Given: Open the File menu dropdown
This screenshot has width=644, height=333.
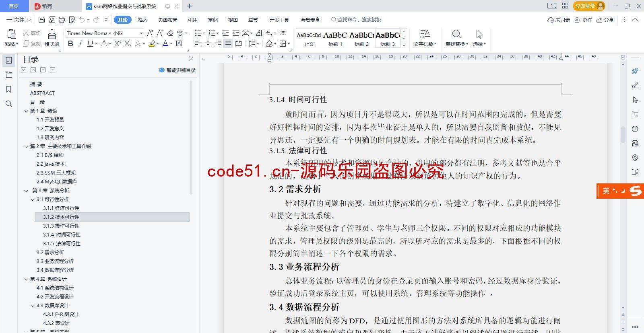Looking at the screenshot, I should [x=19, y=20].
